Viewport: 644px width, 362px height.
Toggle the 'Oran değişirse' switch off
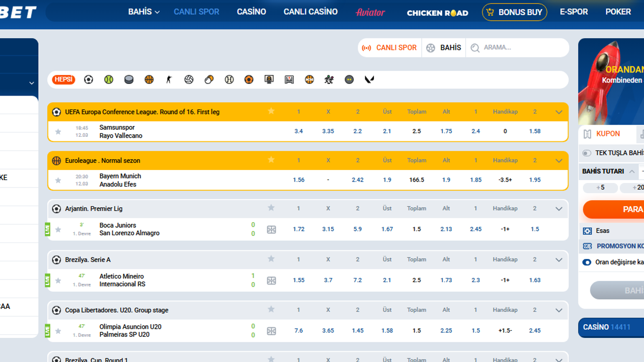pyautogui.click(x=587, y=262)
